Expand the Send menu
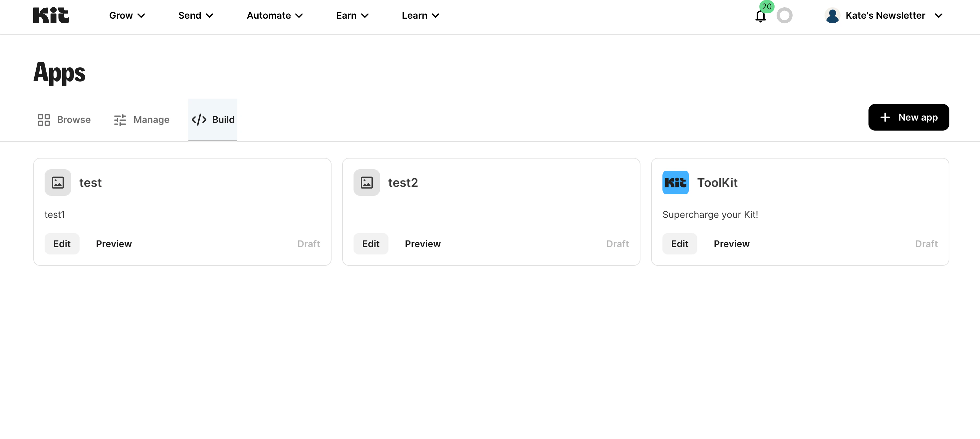 tap(195, 16)
